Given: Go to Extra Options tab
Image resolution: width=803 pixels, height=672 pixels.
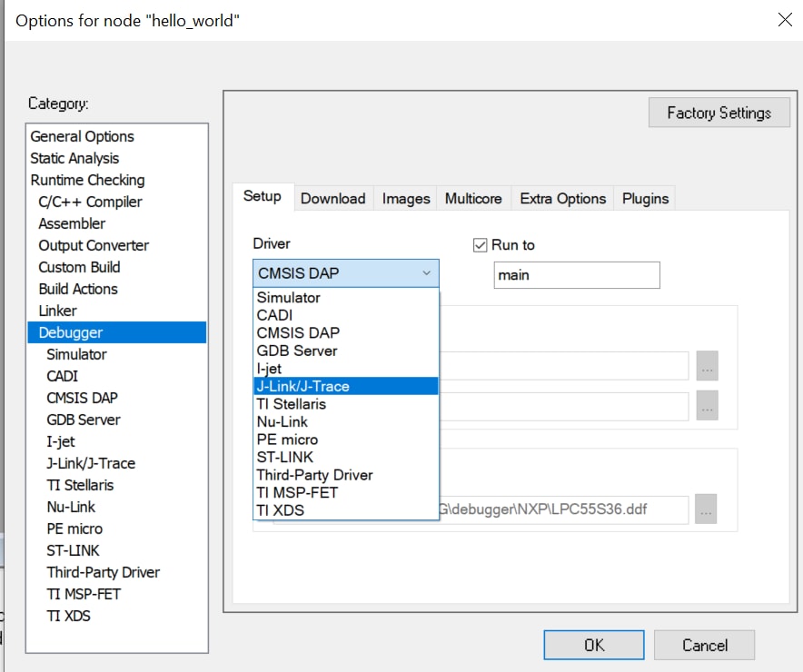Looking at the screenshot, I should pyautogui.click(x=562, y=199).
